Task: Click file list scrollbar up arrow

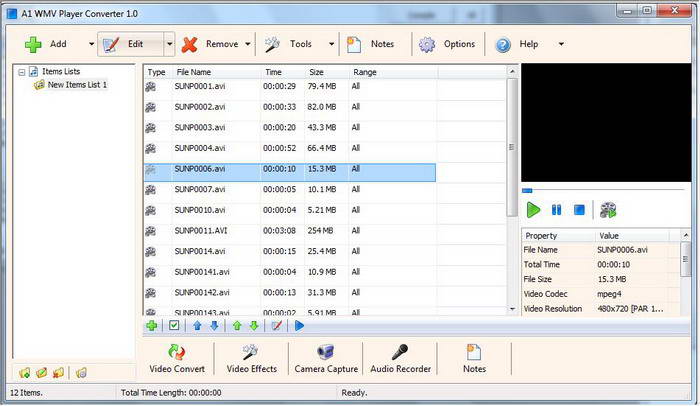Action: (x=512, y=71)
